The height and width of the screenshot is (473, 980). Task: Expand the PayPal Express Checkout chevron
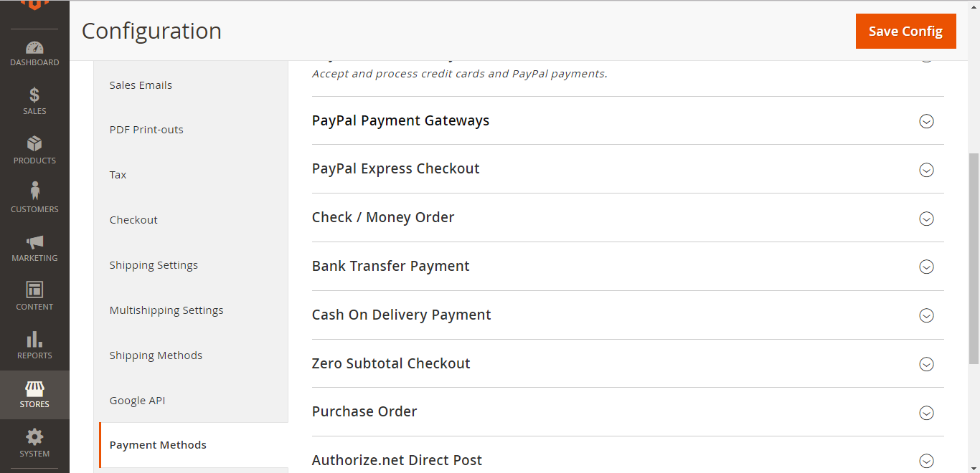pyautogui.click(x=926, y=170)
